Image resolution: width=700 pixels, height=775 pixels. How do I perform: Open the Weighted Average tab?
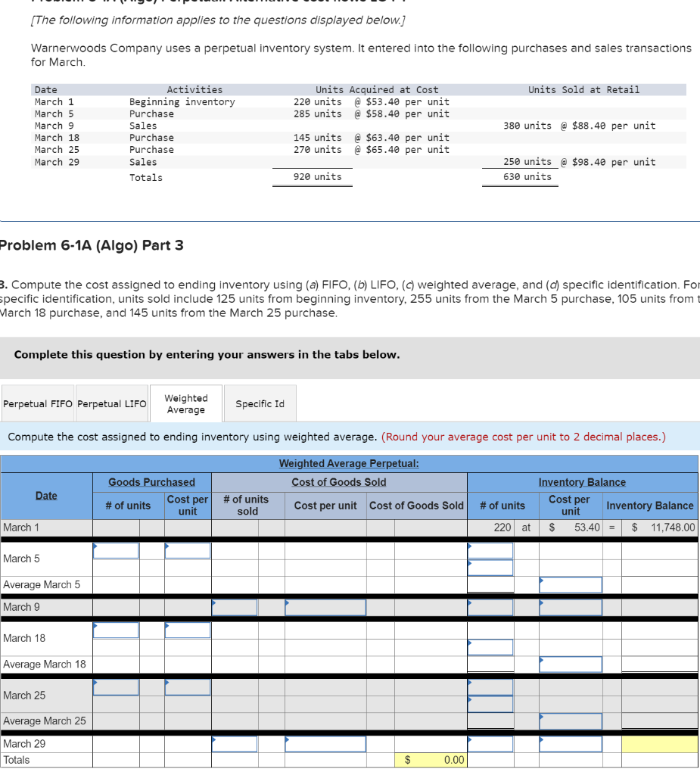[x=185, y=403]
